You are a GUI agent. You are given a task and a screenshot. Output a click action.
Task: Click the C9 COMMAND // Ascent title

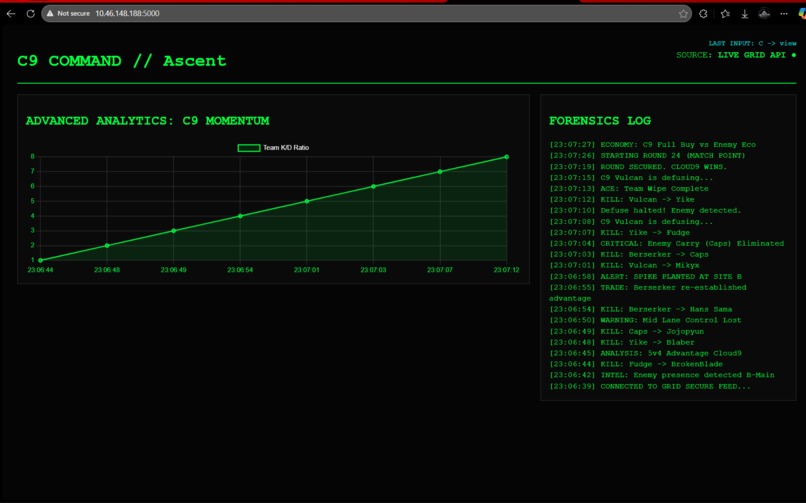coord(122,61)
